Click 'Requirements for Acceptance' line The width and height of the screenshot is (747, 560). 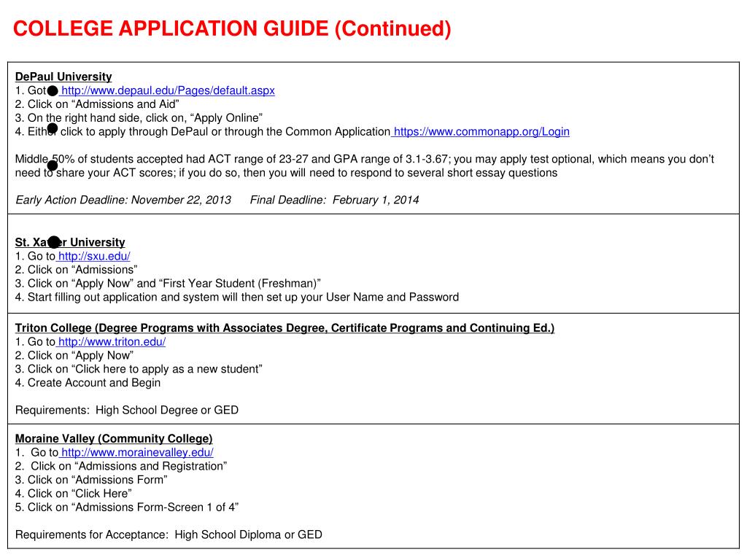tap(169, 534)
